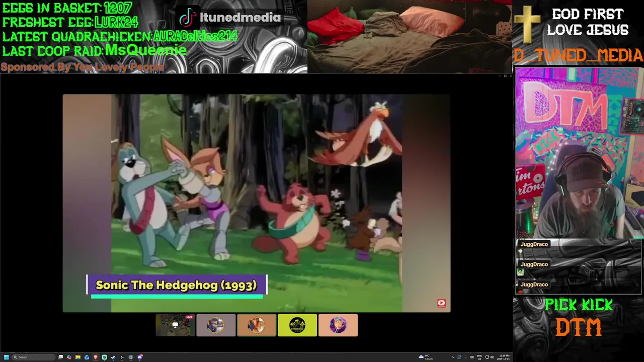The image size is (644, 362).
Task: Click the weather widget showing Cloudy
Action: click(x=426, y=357)
